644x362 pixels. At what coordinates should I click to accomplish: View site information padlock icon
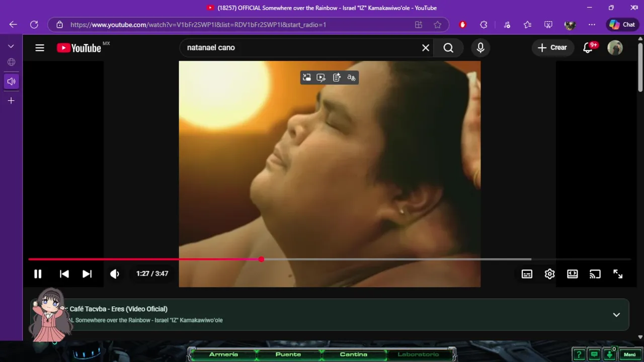(x=59, y=25)
